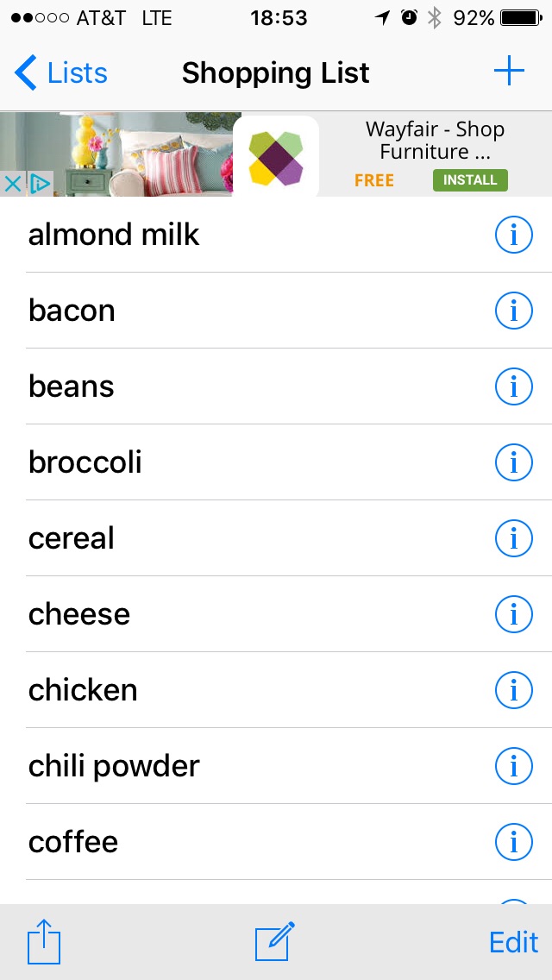The height and width of the screenshot is (980, 552).
Task: Open info for coffee
Action: coord(514,842)
